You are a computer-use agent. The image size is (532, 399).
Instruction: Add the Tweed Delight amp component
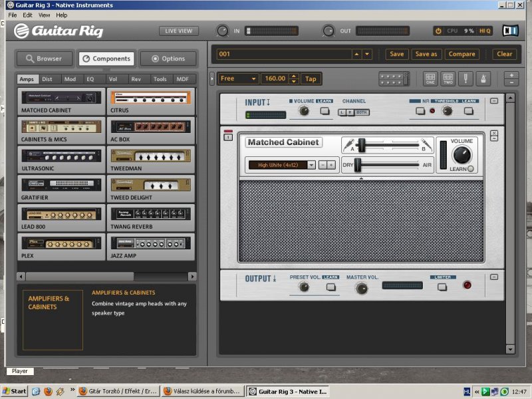click(151, 189)
